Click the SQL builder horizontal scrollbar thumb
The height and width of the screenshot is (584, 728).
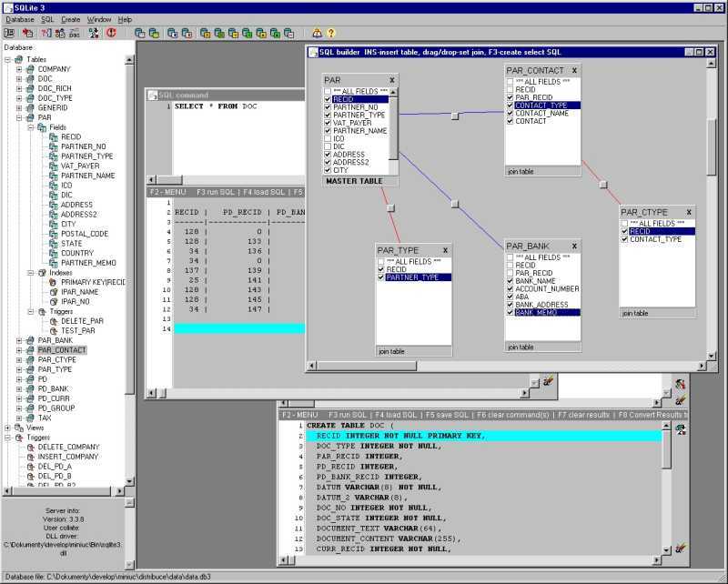click(367, 366)
